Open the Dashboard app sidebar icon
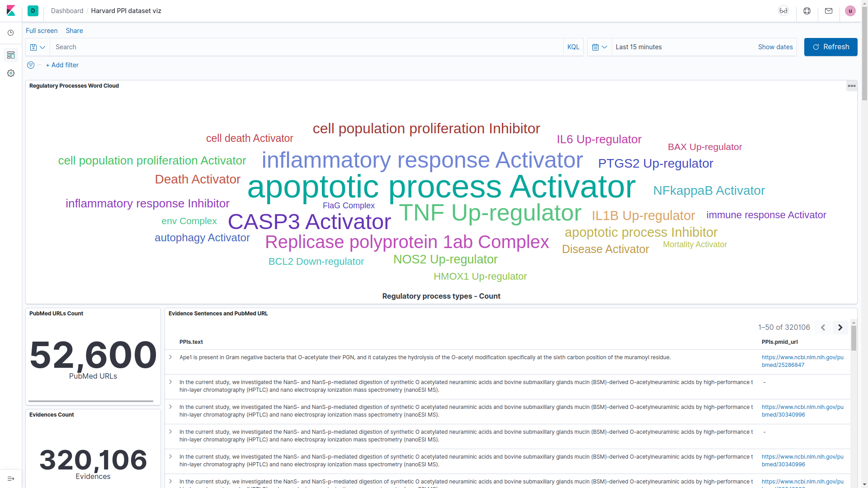868x488 pixels. click(11, 55)
